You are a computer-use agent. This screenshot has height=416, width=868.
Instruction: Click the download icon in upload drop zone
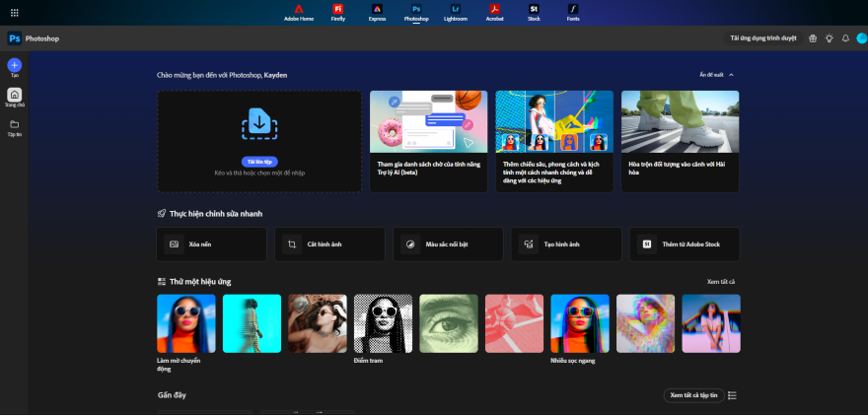click(x=259, y=123)
